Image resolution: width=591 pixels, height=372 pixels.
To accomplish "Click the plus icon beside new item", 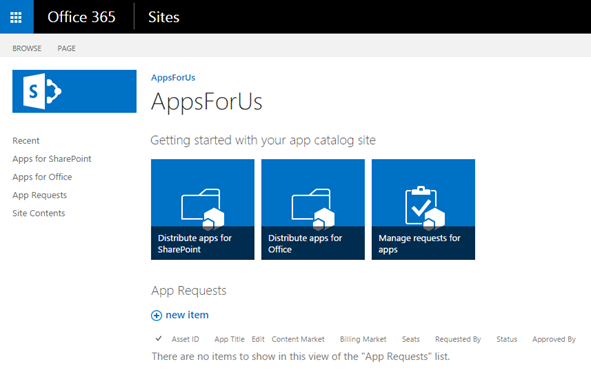I will point(156,315).
